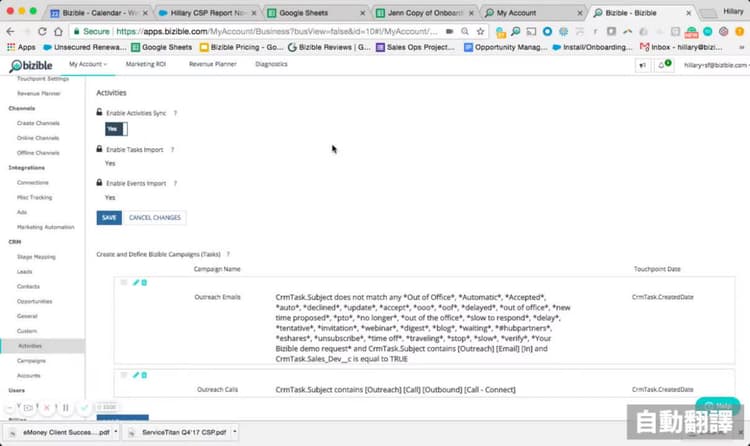Open Online Channels in sidebar
This screenshot has height=446, width=750.
pyautogui.click(x=38, y=138)
